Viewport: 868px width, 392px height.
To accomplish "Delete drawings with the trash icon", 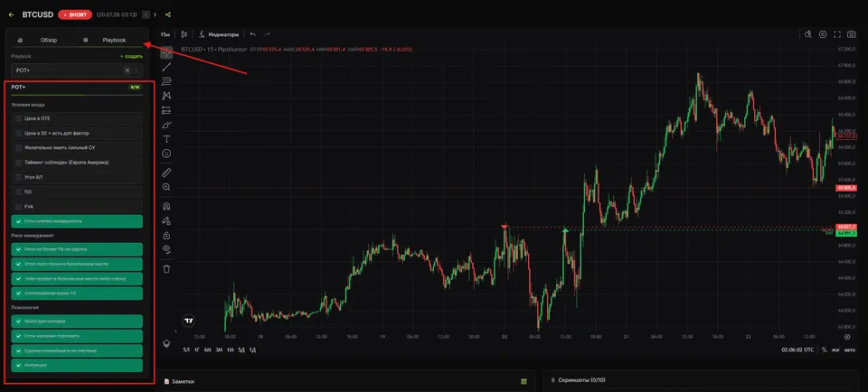I will (166, 269).
